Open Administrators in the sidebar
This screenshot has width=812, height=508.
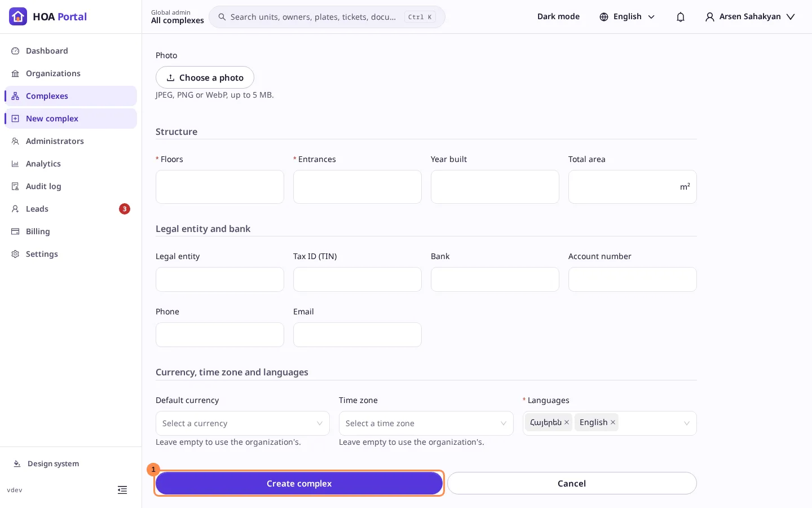pos(71,141)
